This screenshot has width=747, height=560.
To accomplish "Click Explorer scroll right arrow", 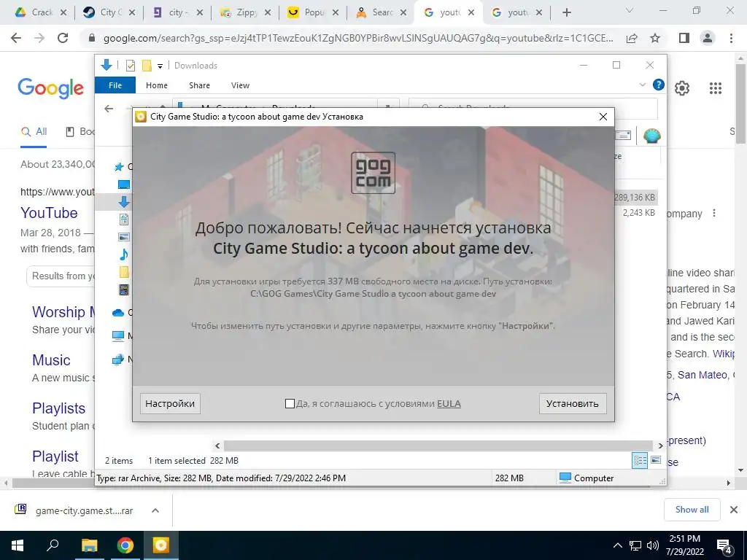I will (660, 446).
